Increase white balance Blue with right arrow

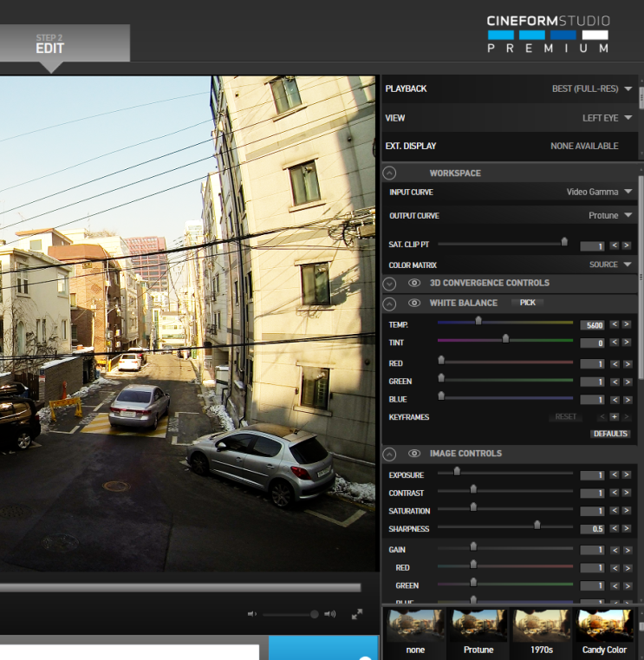tap(628, 400)
